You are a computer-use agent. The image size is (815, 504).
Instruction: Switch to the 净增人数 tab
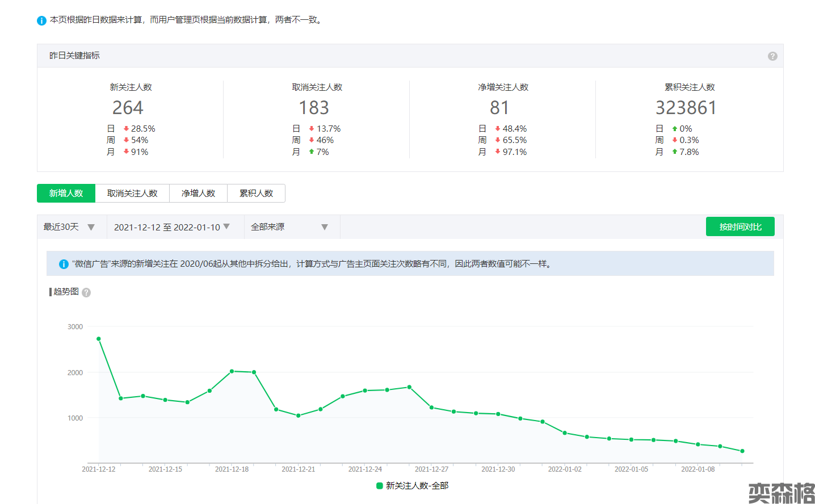[198, 194]
